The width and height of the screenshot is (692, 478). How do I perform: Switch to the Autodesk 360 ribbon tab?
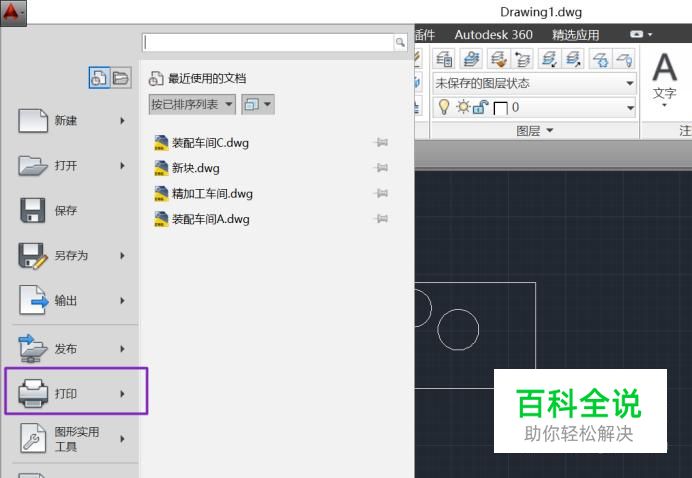click(x=493, y=35)
